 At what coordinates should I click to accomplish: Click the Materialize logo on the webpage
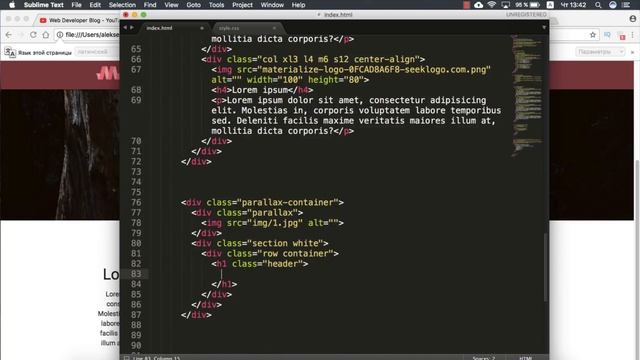tap(107, 73)
